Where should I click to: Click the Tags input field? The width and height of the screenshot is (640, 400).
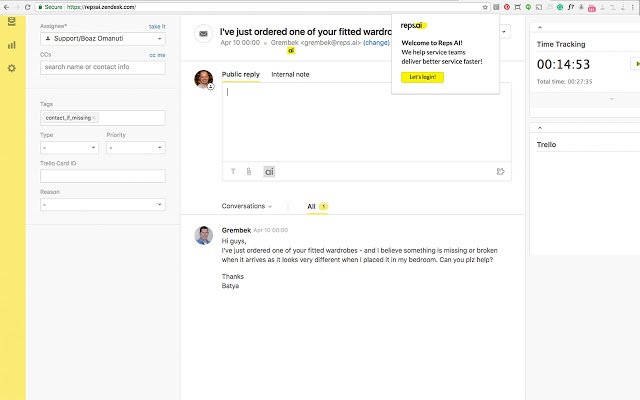click(103, 118)
